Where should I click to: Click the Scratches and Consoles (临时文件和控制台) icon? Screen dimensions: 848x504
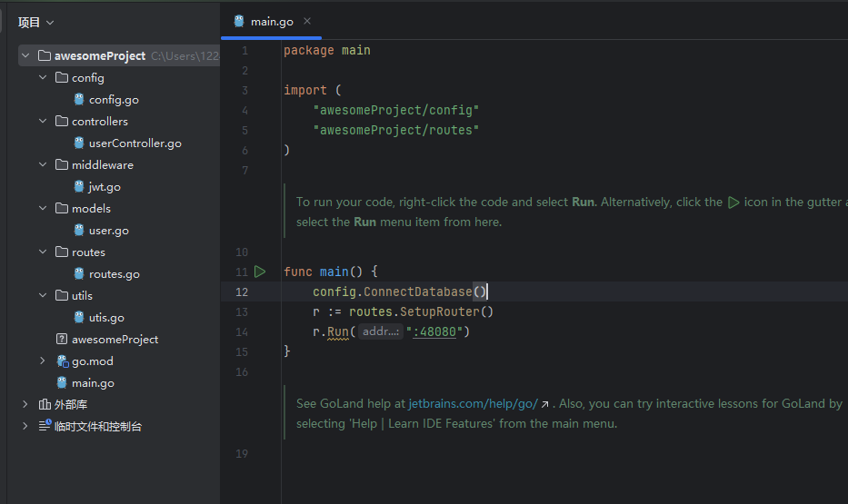[x=45, y=427]
